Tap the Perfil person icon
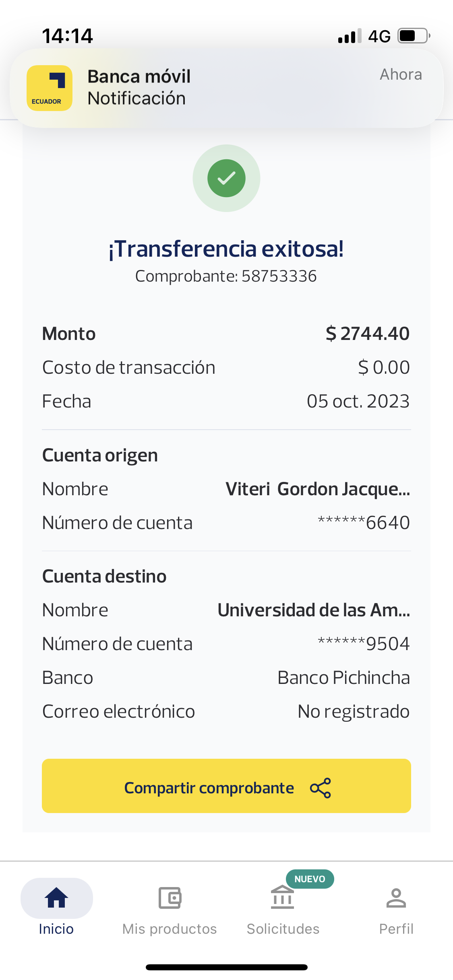453x980 pixels. pyautogui.click(x=396, y=898)
